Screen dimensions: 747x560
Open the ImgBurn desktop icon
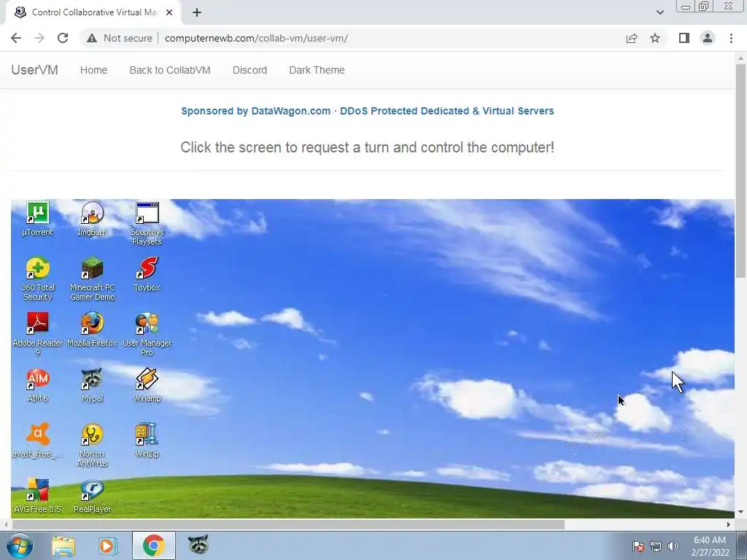point(92,219)
